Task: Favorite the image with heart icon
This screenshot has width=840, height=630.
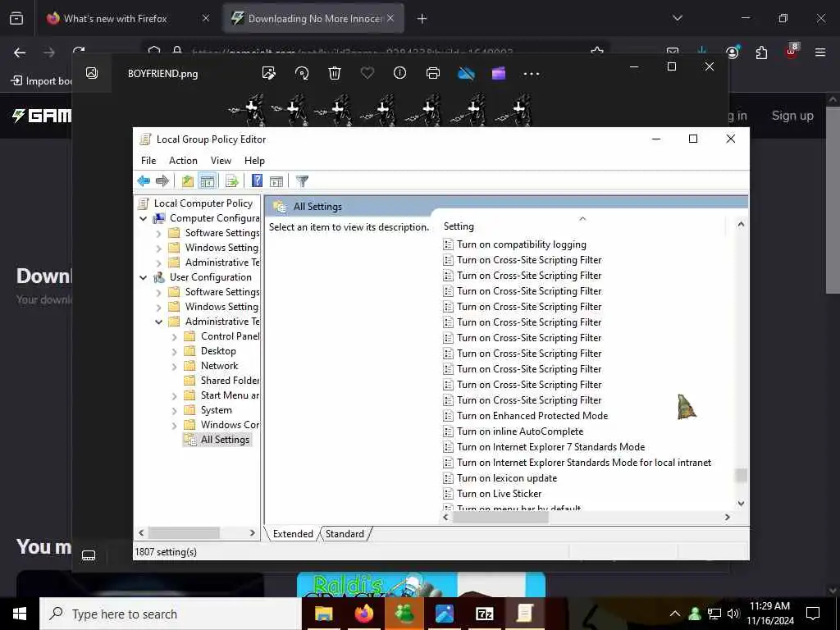Action: coord(367,72)
